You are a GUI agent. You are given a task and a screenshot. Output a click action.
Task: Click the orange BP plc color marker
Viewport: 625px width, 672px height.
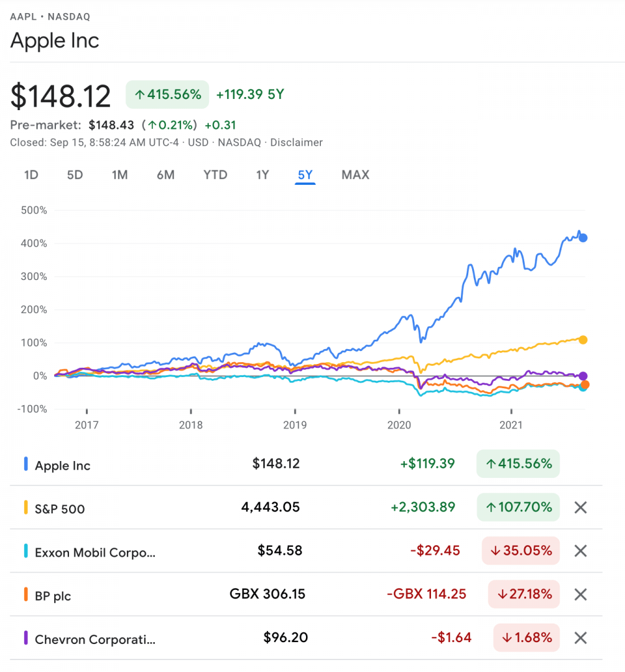coord(25,594)
